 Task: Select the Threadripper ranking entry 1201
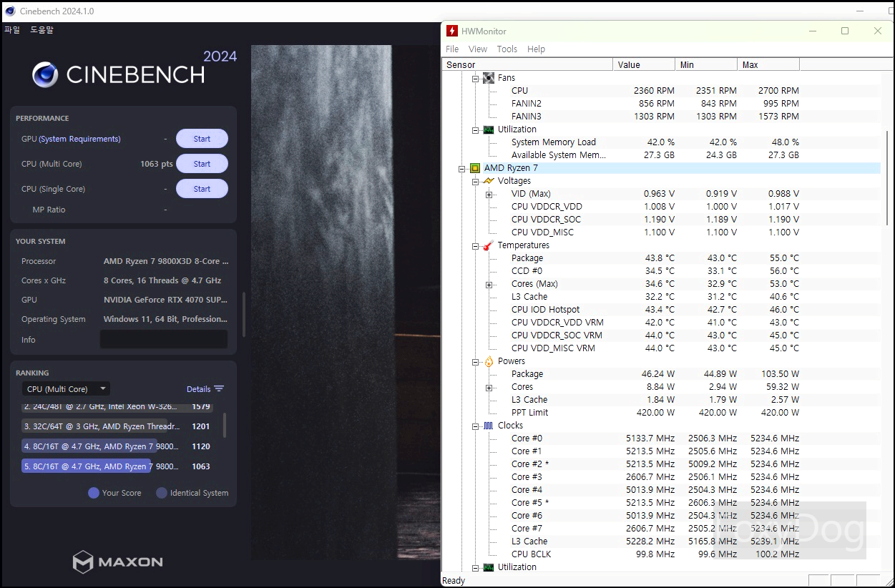click(118, 426)
